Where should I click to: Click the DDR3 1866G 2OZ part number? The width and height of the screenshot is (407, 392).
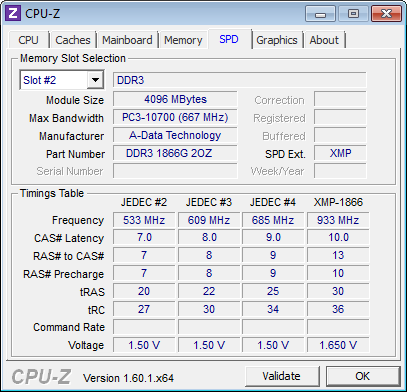(x=175, y=153)
